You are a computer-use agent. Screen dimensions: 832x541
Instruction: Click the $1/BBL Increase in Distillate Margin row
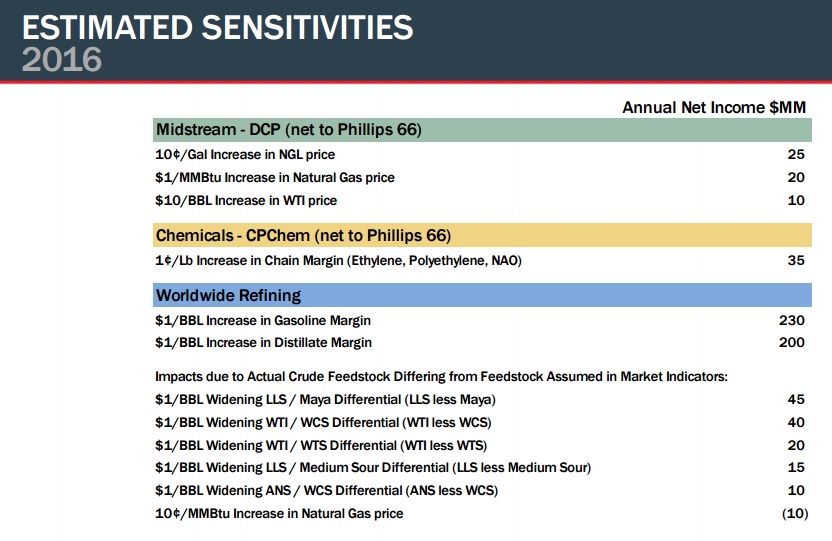click(x=263, y=343)
